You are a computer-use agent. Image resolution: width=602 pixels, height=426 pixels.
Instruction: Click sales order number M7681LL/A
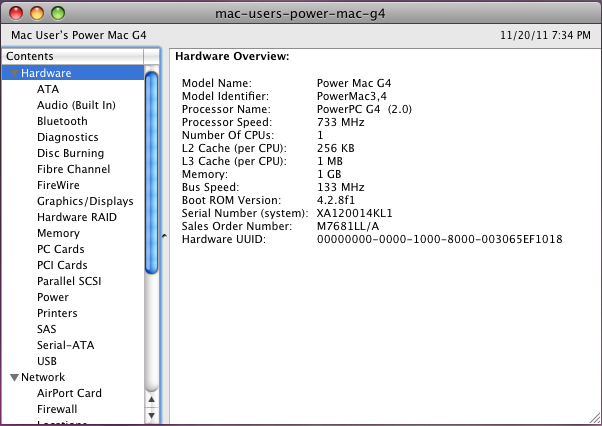pos(348,226)
